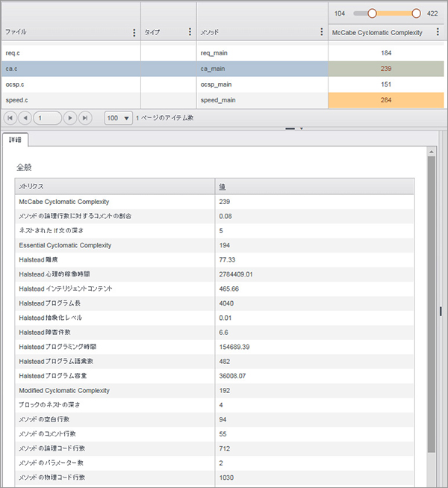Sort by the タイプ column header
448x488 pixels.
tap(152, 32)
